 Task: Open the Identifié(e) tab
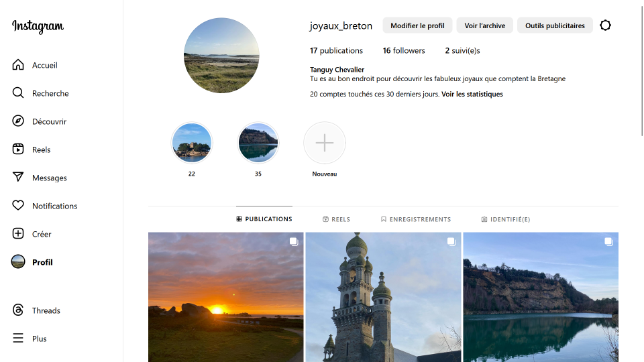pos(505,219)
